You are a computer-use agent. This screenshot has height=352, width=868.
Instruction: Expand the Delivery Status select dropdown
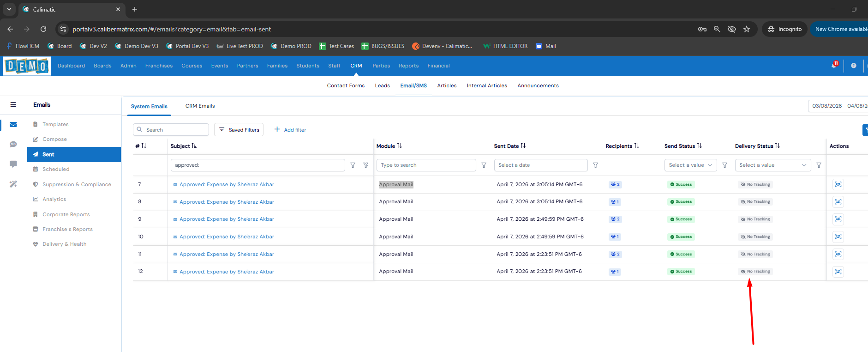[772, 165]
